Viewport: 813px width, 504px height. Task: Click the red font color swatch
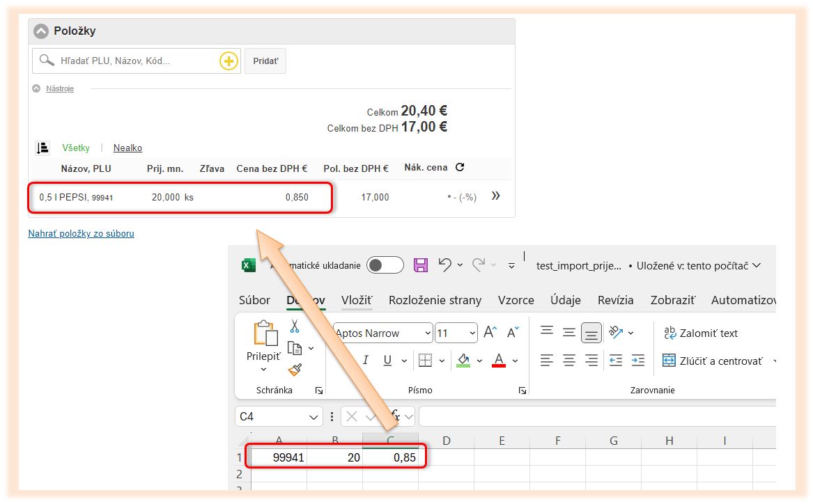coord(498,361)
